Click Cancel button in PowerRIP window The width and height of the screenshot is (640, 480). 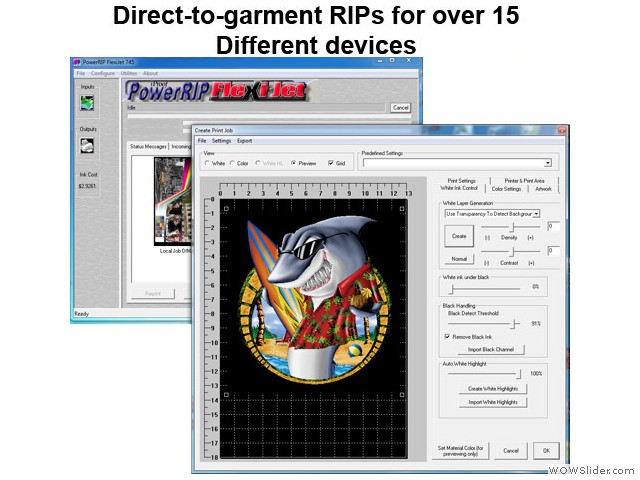400,108
